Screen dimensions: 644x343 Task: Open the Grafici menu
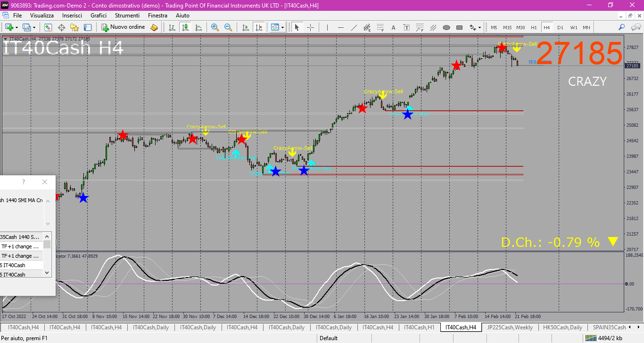[x=99, y=16]
